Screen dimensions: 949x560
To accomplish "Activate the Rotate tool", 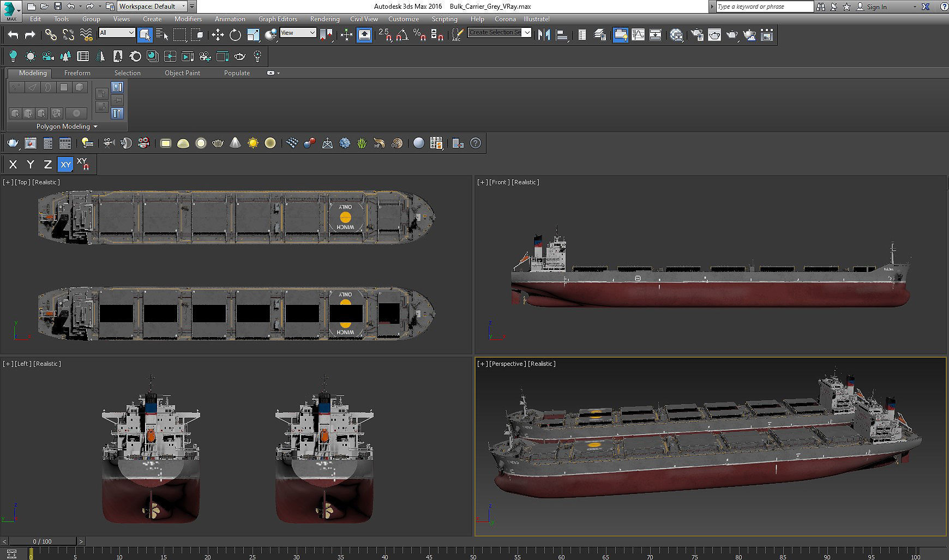I will [x=235, y=35].
